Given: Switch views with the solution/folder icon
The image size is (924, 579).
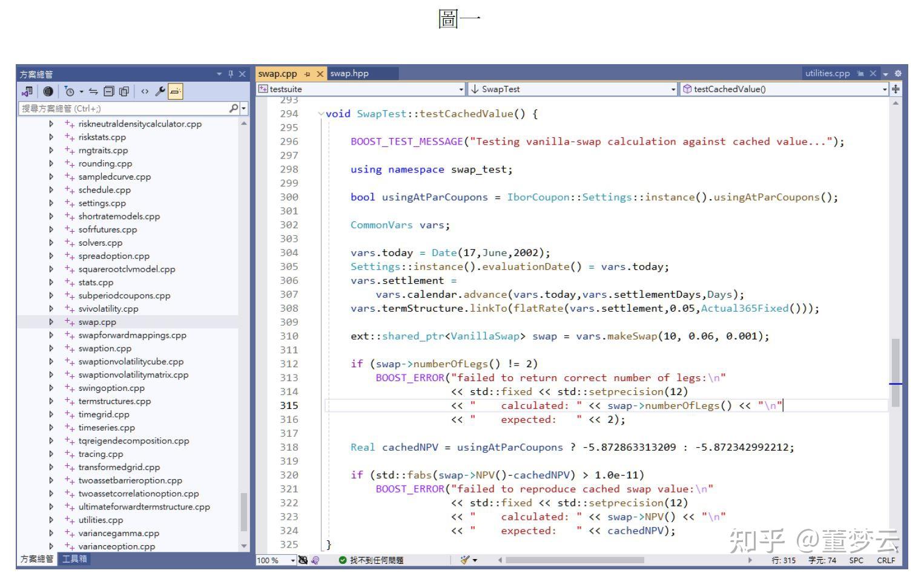Looking at the screenshot, I should (27, 91).
